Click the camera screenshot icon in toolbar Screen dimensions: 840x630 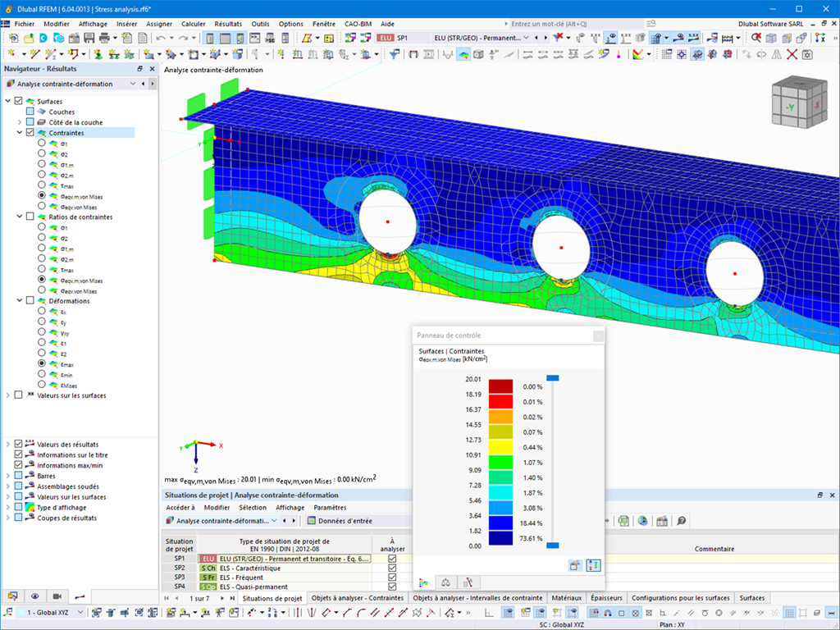click(x=807, y=54)
